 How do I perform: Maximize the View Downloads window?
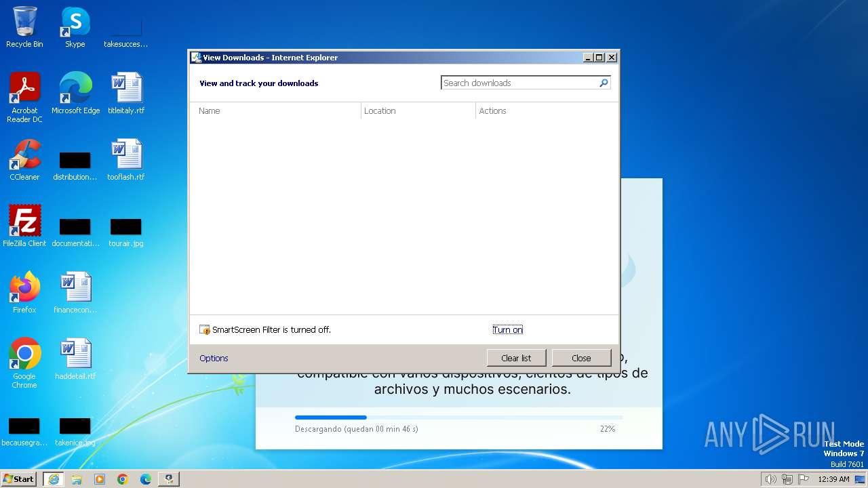coord(599,58)
